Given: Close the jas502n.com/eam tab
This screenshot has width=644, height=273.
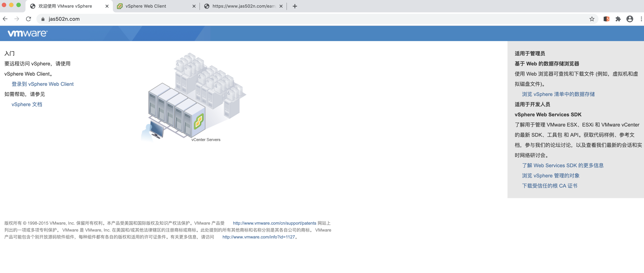Looking at the screenshot, I should pyautogui.click(x=281, y=6).
